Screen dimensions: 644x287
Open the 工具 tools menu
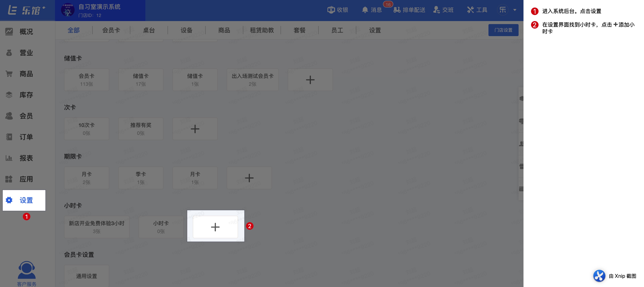(477, 10)
